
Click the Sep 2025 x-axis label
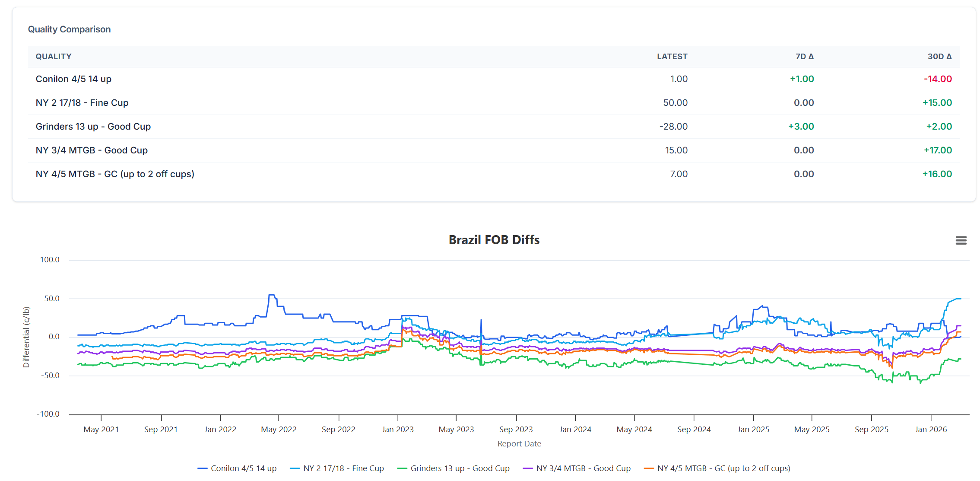point(871,429)
